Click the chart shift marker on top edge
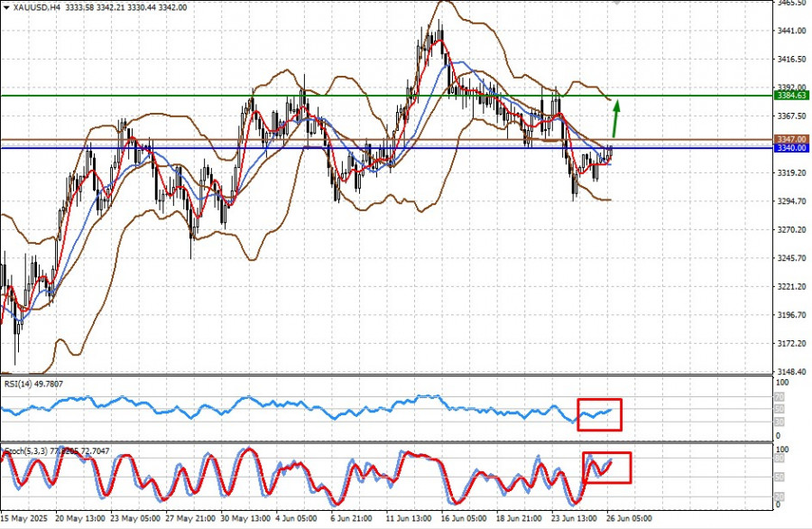 tap(616, 3)
